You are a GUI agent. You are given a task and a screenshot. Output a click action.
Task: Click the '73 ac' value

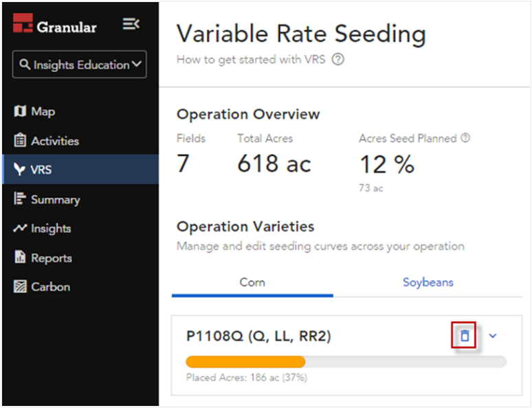tap(371, 188)
